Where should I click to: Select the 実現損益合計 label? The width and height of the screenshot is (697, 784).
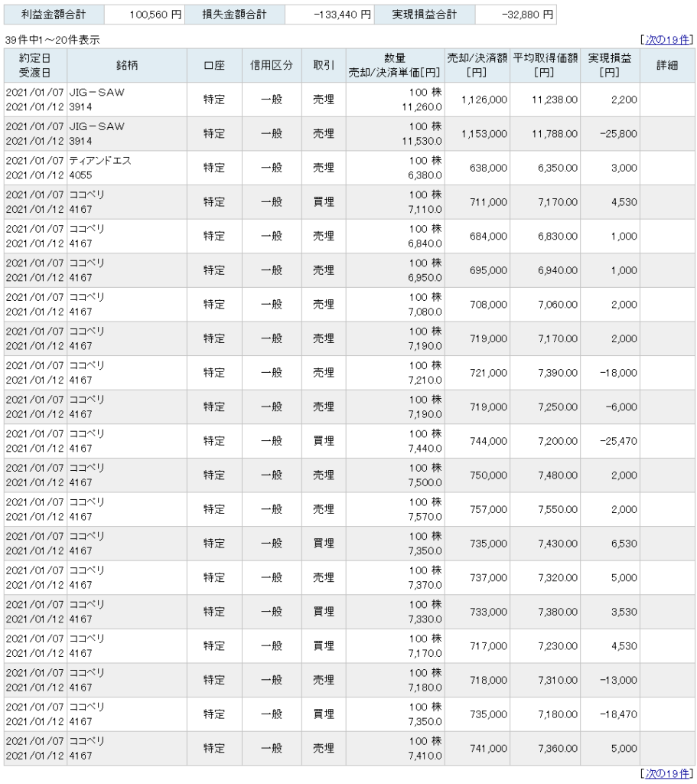pyautogui.click(x=424, y=15)
